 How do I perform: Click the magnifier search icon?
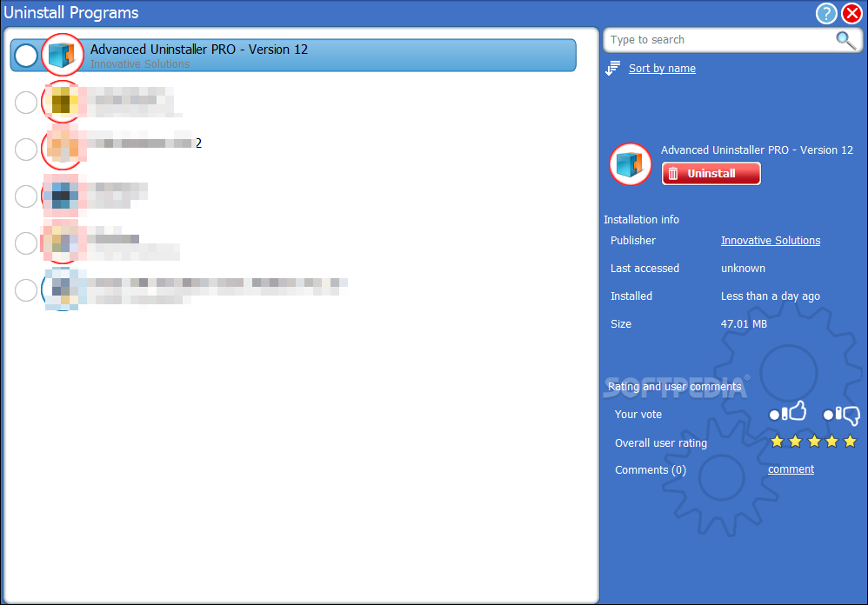click(x=845, y=39)
